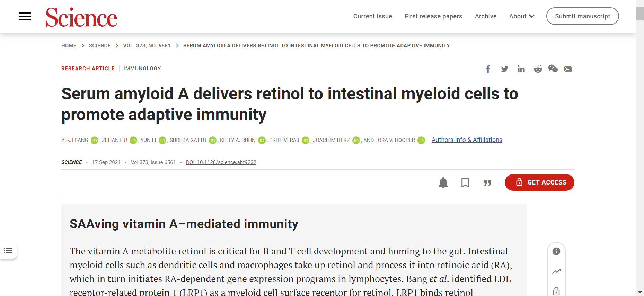This screenshot has width=644, height=296.
Task: Go to Current Issue
Action: click(x=373, y=16)
